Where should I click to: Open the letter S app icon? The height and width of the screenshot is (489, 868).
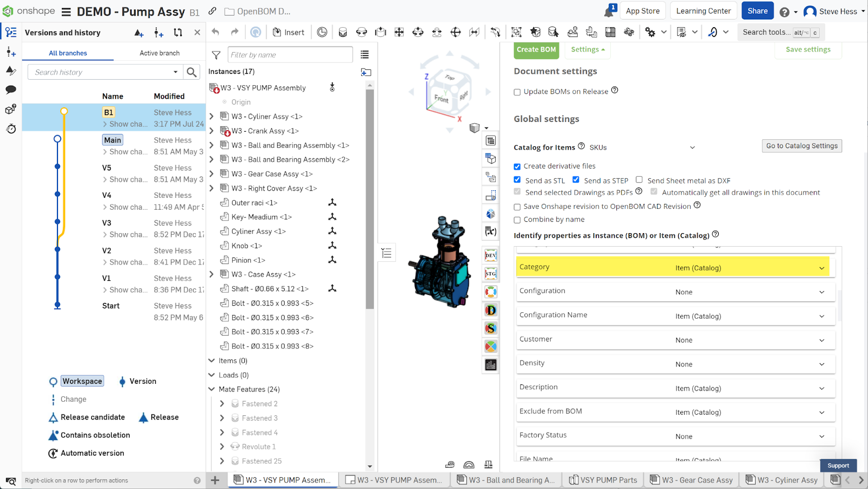tap(491, 328)
